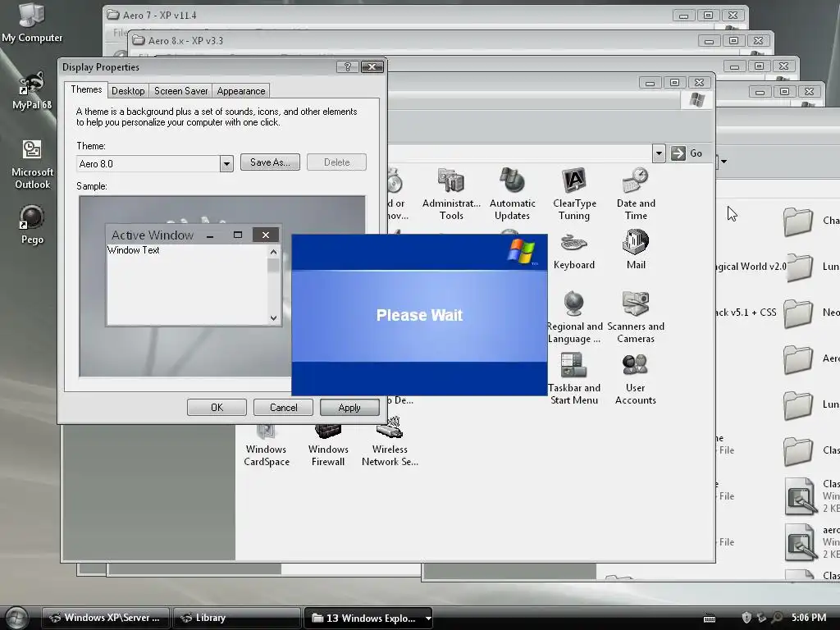Click the Cancel button
This screenshot has width=840, height=630.
pos(283,408)
